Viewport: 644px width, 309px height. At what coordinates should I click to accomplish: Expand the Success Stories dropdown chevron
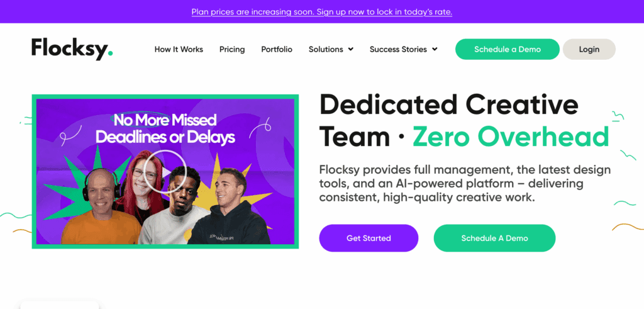click(435, 49)
